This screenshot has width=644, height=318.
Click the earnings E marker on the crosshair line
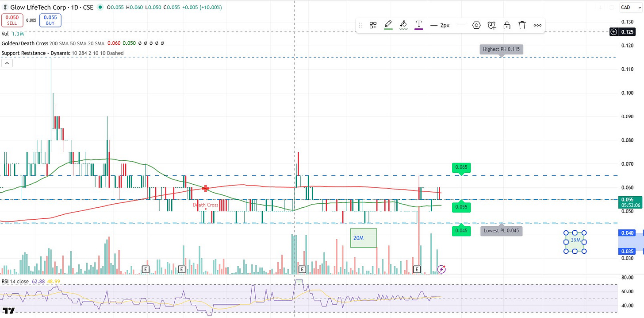(x=303, y=269)
